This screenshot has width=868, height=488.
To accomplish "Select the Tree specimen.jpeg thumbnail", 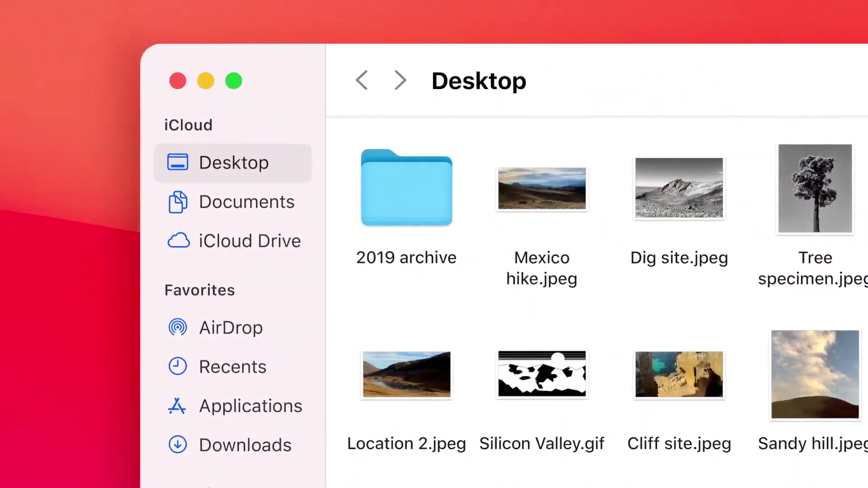I will click(x=815, y=188).
